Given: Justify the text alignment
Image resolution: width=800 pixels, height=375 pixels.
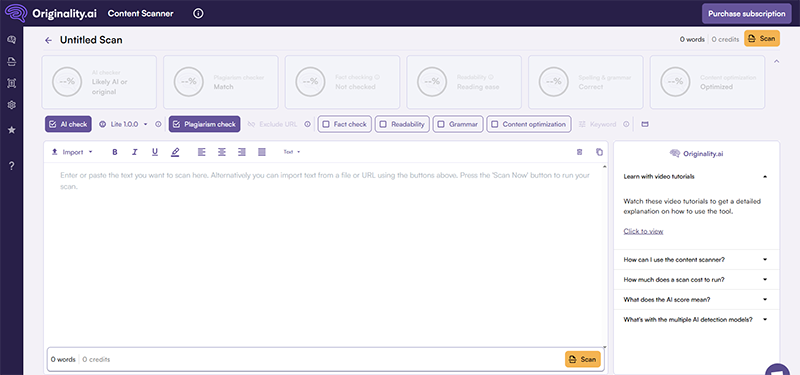Looking at the screenshot, I should tap(262, 152).
